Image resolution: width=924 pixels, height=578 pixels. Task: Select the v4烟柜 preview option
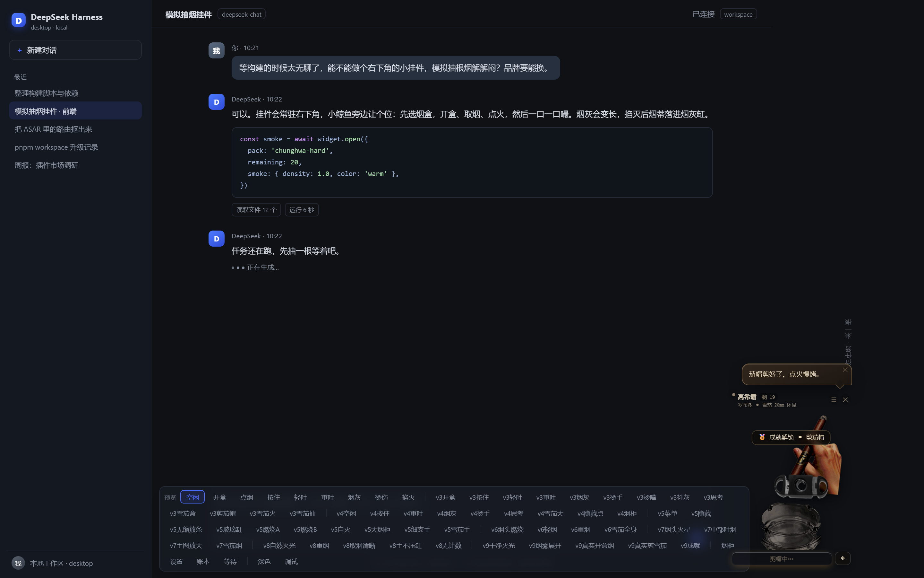coord(627,513)
